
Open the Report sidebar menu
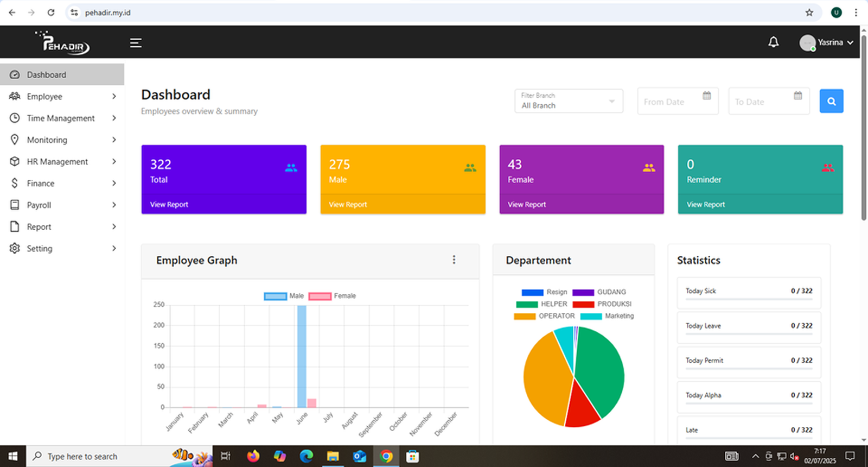[62, 226]
